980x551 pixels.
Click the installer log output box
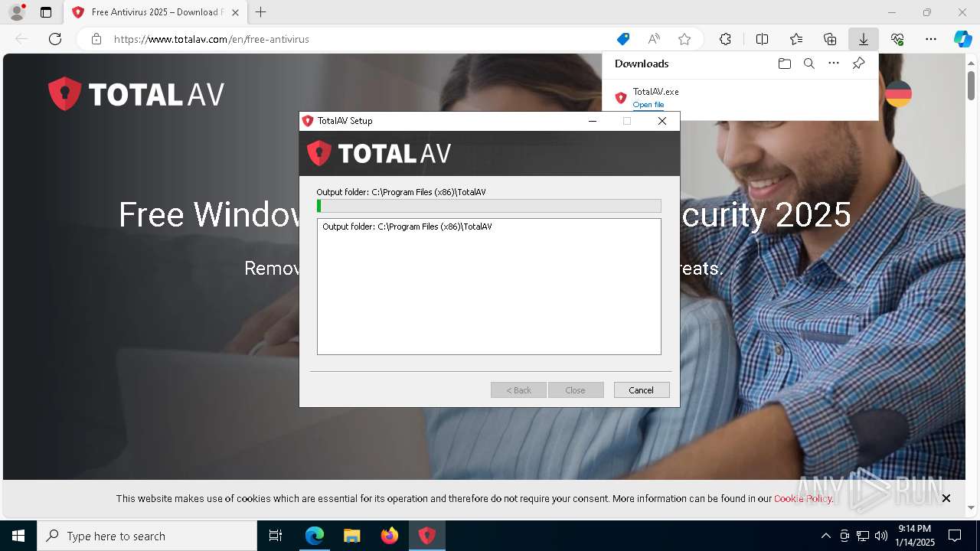tap(489, 287)
